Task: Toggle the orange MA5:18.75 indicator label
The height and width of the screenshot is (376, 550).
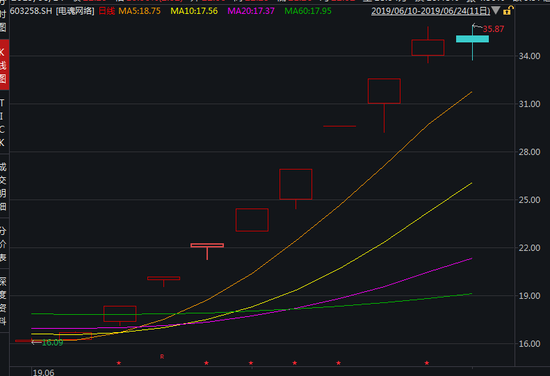Action: [139, 11]
